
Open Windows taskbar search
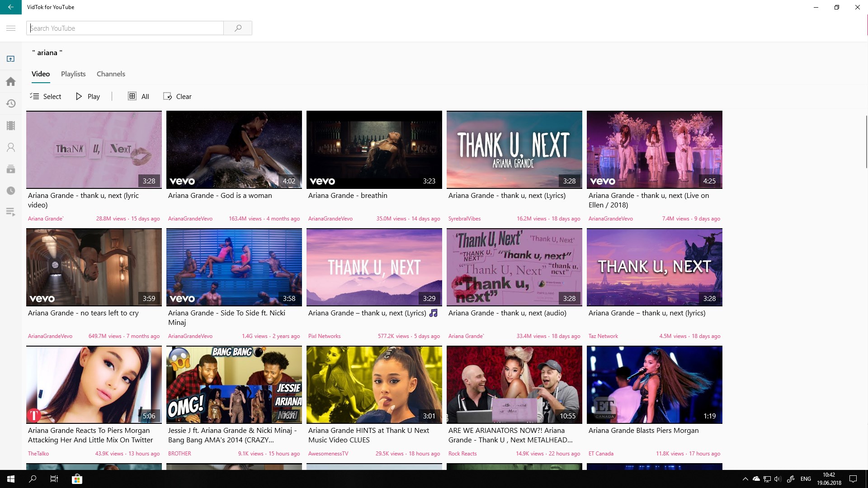pos(33,479)
